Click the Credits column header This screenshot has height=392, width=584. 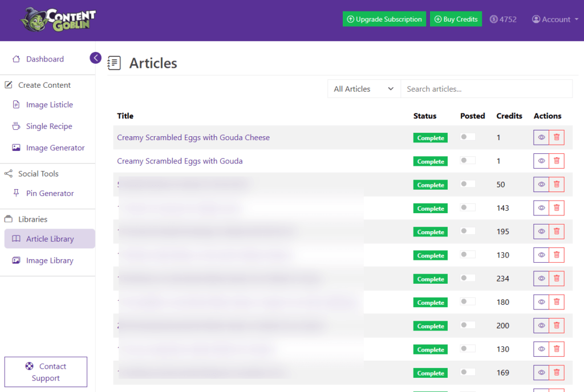[509, 116]
